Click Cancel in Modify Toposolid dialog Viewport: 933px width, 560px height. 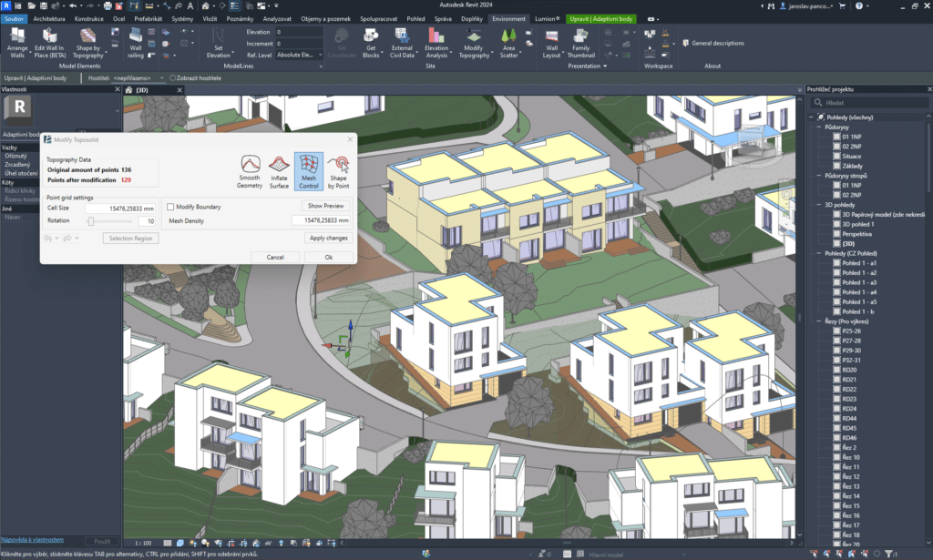(275, 258)
